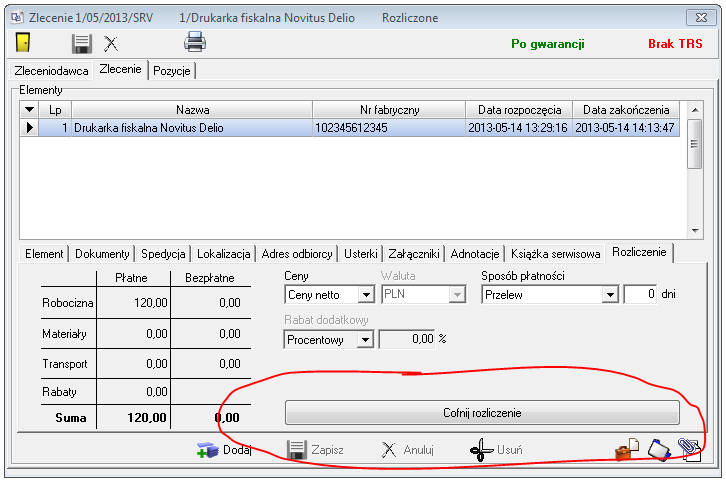Click the Transport row label

[65, 364]
